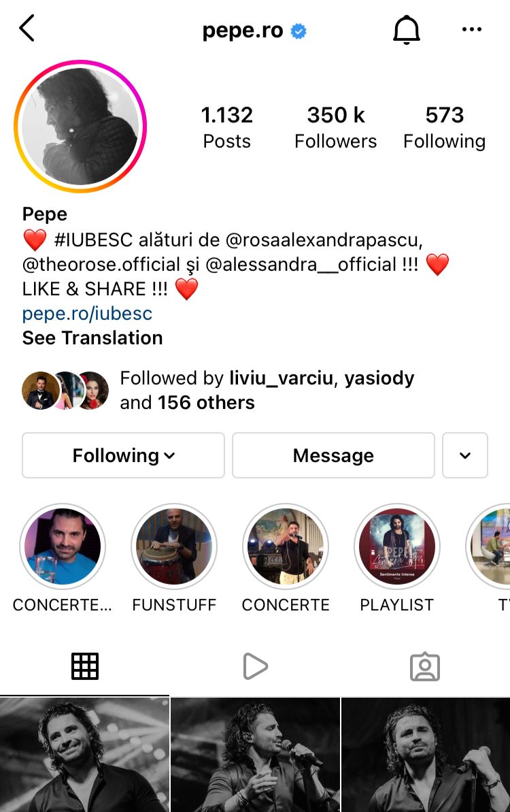
Task: Click See Translation
Action: (x=92, y=338)
